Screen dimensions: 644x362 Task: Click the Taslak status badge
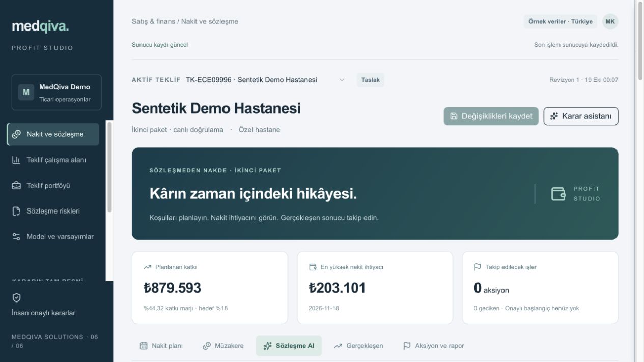pyautogui.click(x=371, y=80)
